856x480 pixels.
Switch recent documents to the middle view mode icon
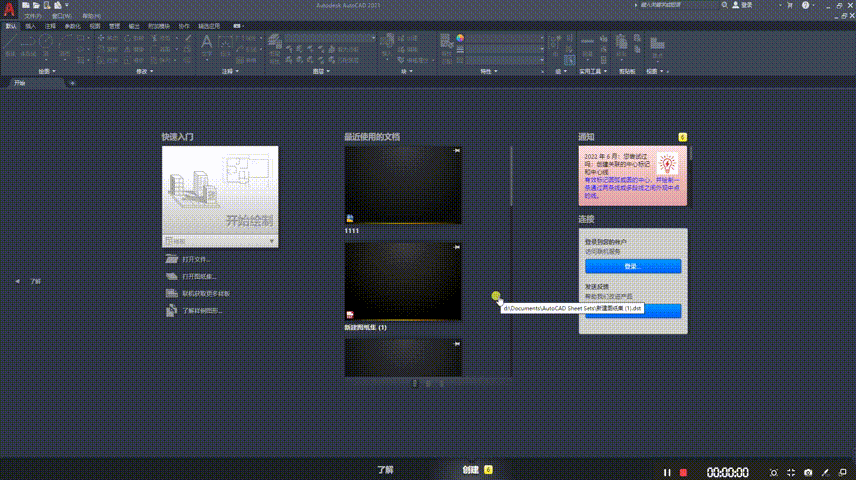click(x=429, y=384)
